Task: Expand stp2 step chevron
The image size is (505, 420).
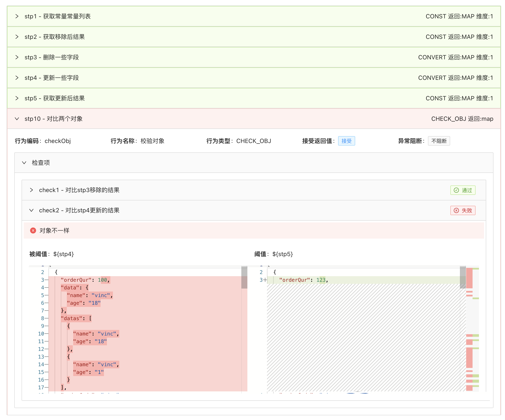Action: pyautogui.click(x=17, y=37)
